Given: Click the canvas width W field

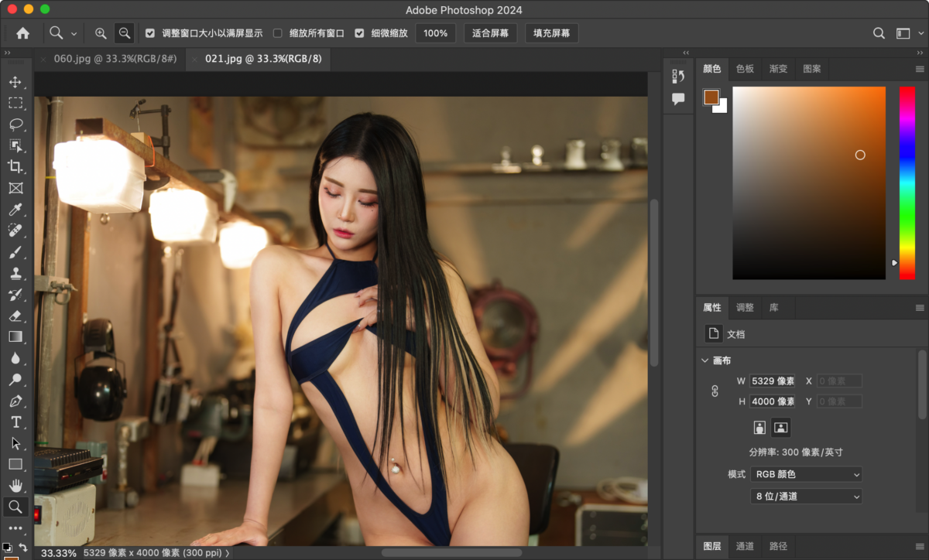Looking at the screenshot, I should click(x=772, y=381).
